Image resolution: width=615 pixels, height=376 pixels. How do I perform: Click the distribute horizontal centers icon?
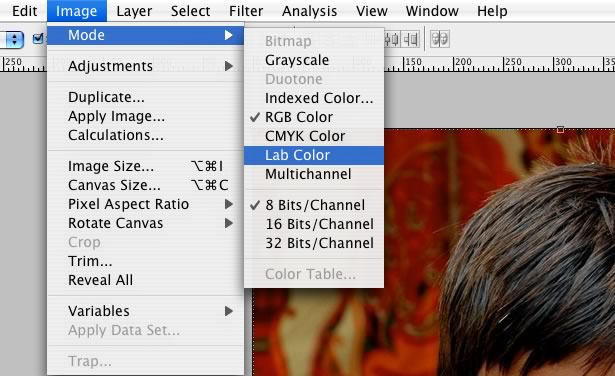392,39
